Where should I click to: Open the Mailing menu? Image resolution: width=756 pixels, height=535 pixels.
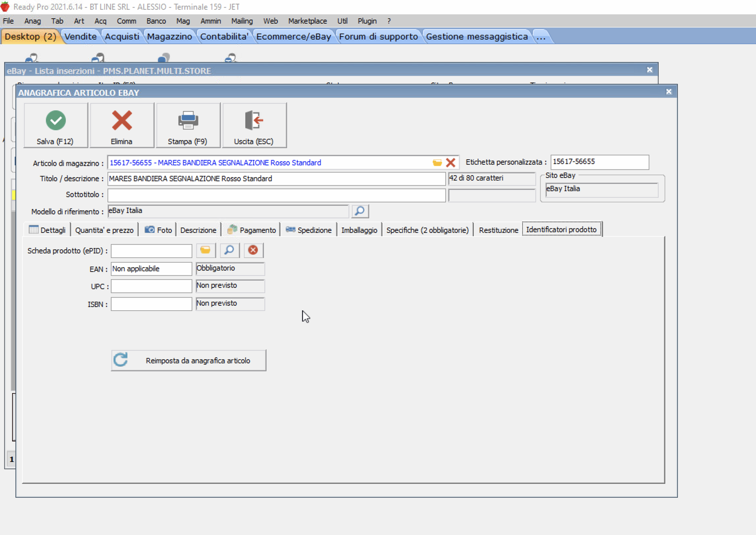[242, 21]
